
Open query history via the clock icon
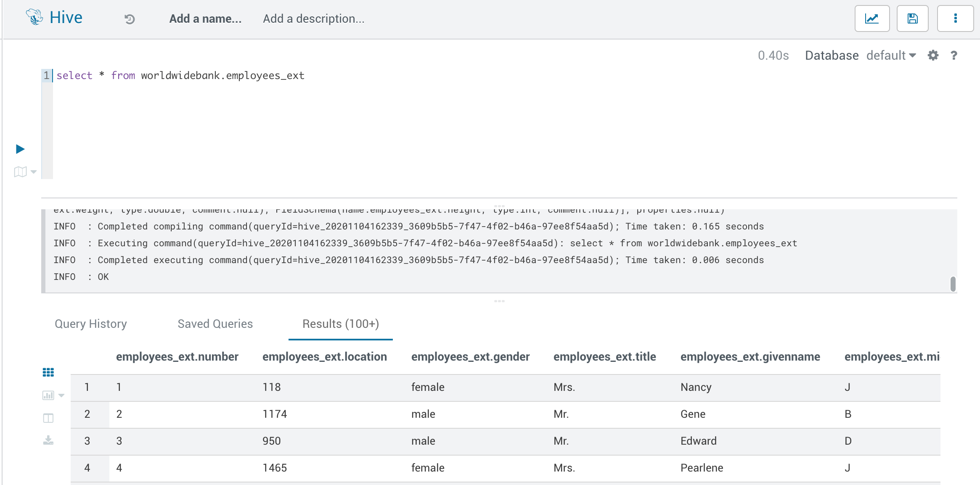click(x=130, y=18)
